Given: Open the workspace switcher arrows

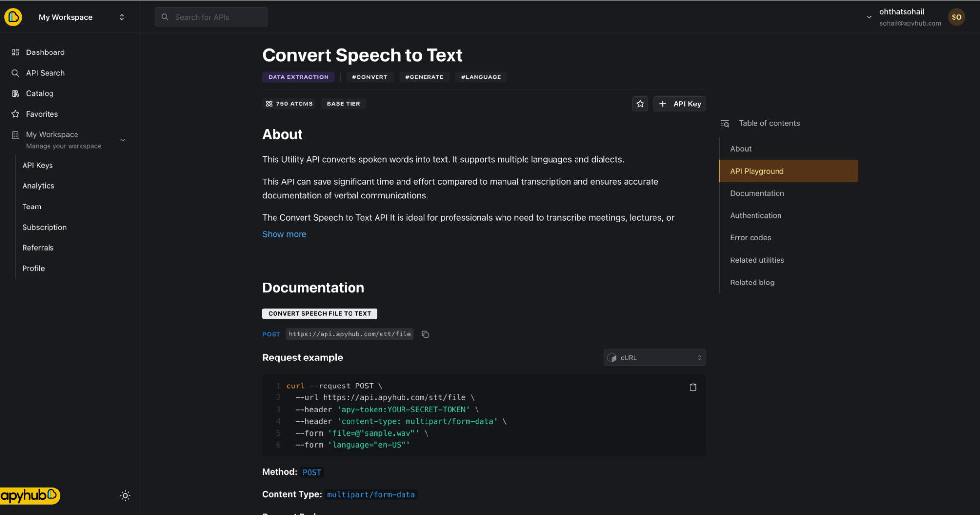Looking at the screenshot, I should click(x=122, y=17).
